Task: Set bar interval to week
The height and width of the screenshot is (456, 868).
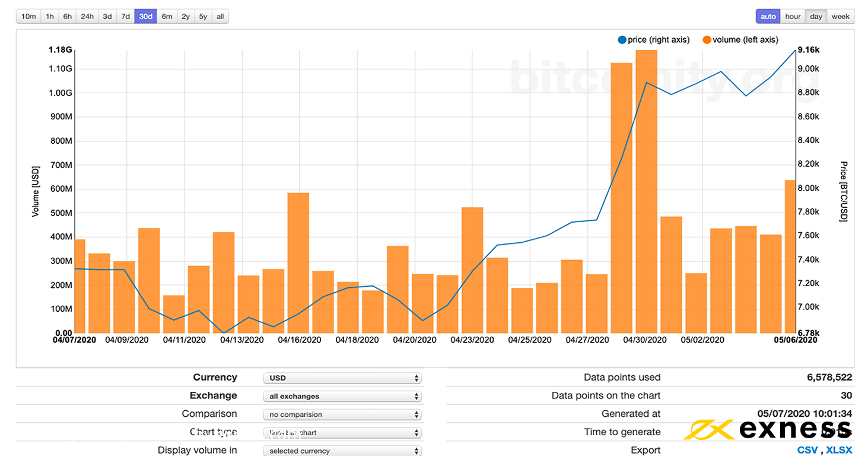Action: point(841,17)
